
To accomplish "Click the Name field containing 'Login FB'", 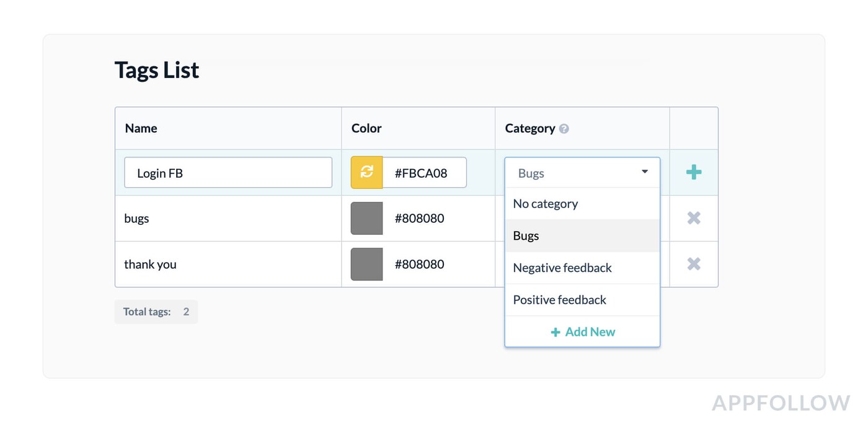I will tap(228, 173).
